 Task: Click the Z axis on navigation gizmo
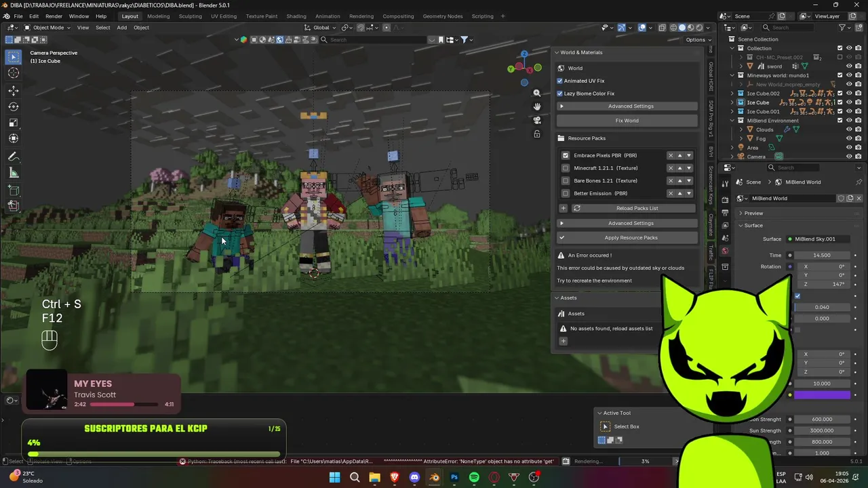coord(524,54)
